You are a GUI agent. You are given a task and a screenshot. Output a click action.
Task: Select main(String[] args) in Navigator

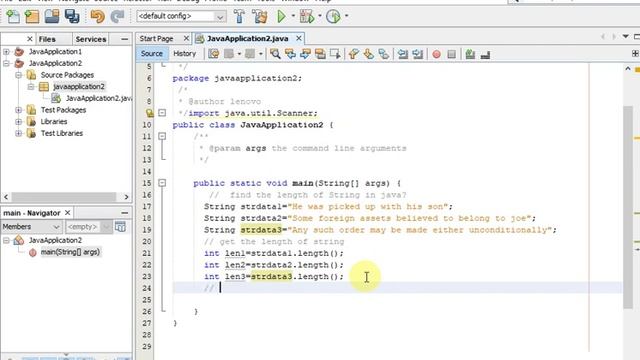70,252
